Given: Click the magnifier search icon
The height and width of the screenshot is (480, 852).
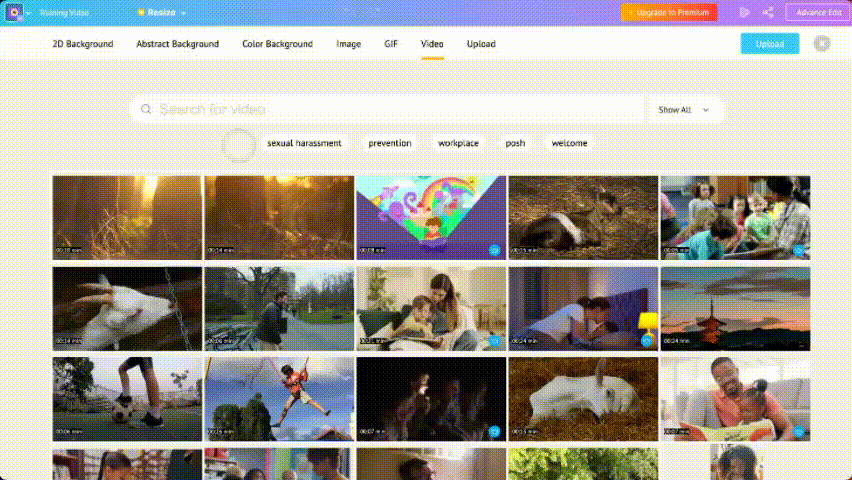Looking at the screenshot, I should (x=146, y=109).
